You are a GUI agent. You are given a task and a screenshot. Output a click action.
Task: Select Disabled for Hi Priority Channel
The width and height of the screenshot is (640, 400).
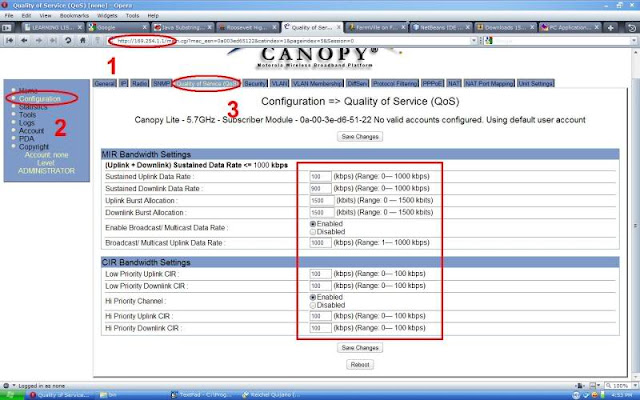313,305
